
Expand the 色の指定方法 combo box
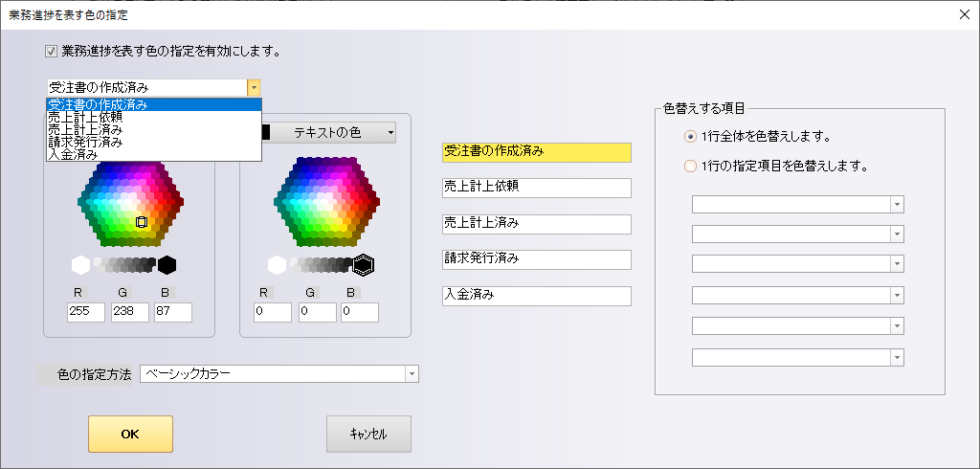pos(412,373)
